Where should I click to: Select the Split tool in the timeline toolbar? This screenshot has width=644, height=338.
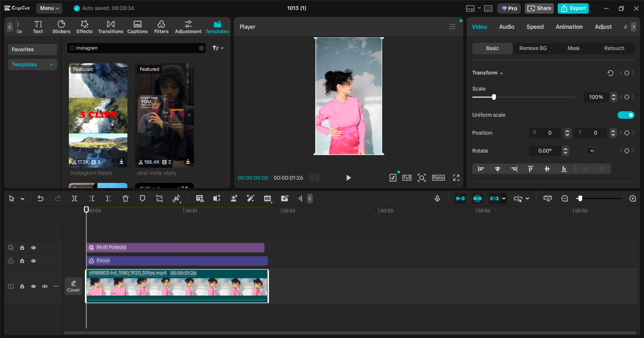(x=74, y=198)
